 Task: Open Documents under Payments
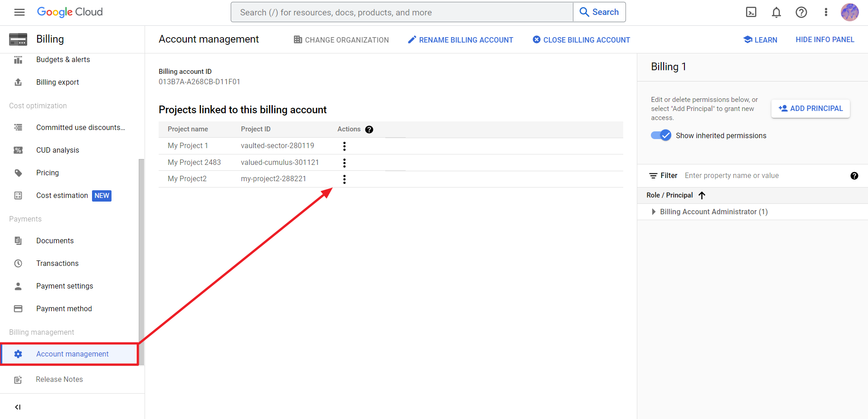click(55, 241)
